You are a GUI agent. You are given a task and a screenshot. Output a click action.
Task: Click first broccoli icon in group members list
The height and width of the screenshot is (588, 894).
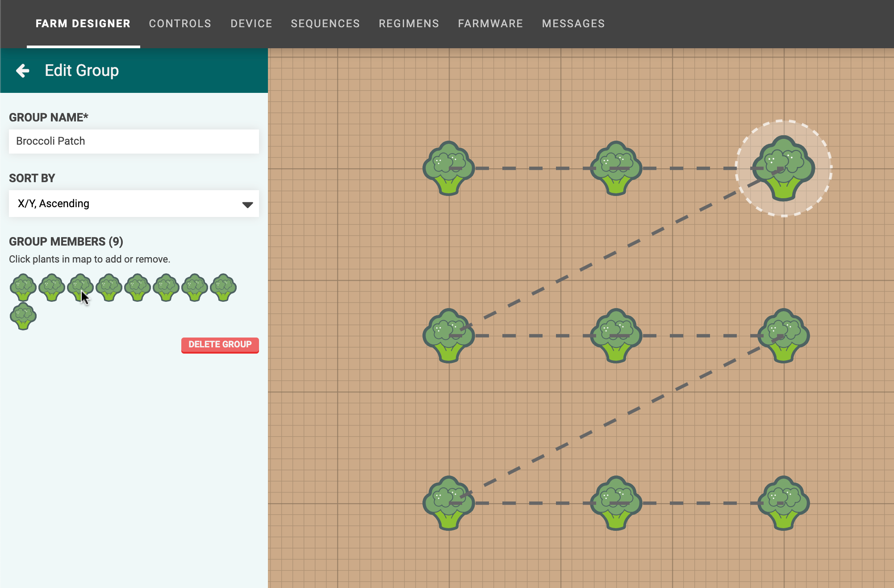pyautogui.click(x=23, y=288)
